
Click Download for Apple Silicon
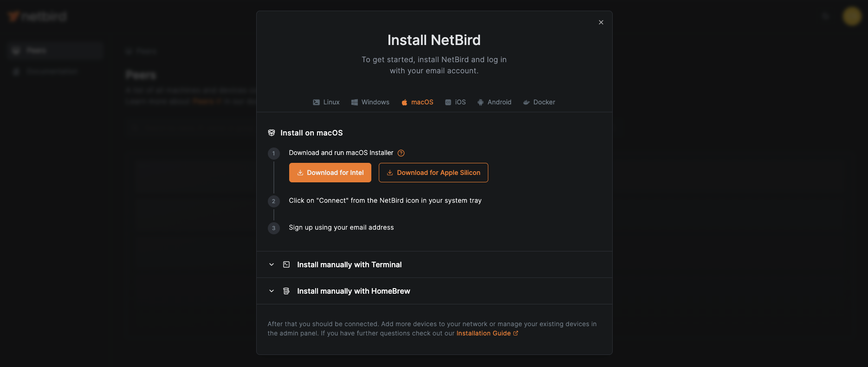(433, 172)
